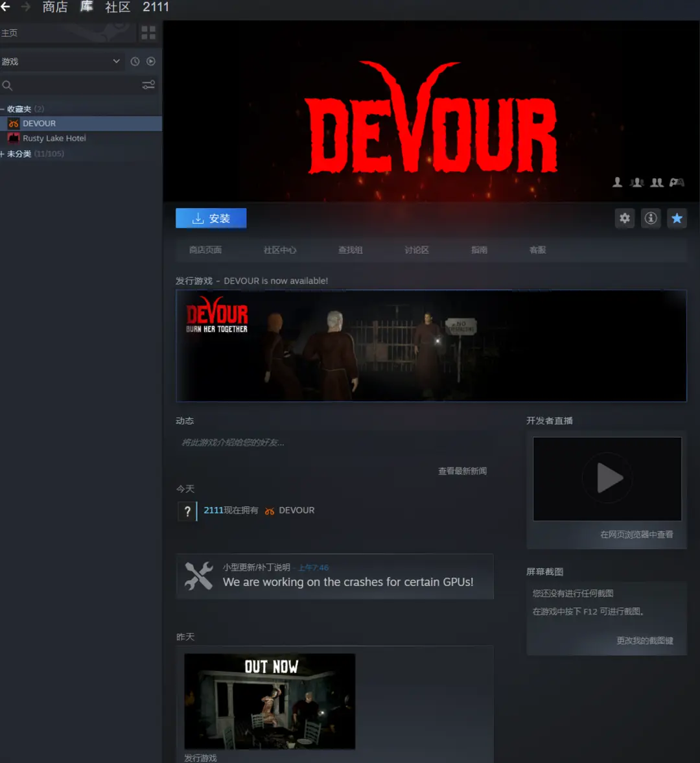
Task: Click the multiplayer group feature icon
Action: pos(636,182)
